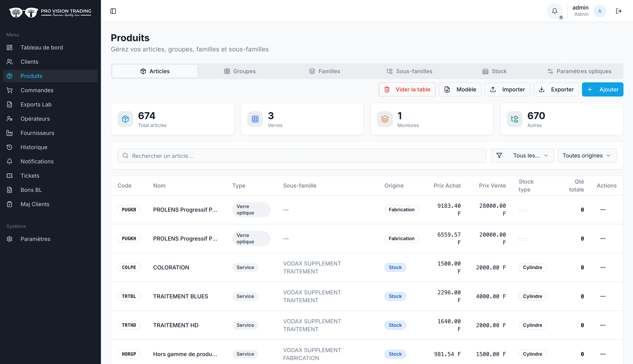The image size is (633, 364).
Task: Click the Produits item in sidebar
Action: (50, 76)
